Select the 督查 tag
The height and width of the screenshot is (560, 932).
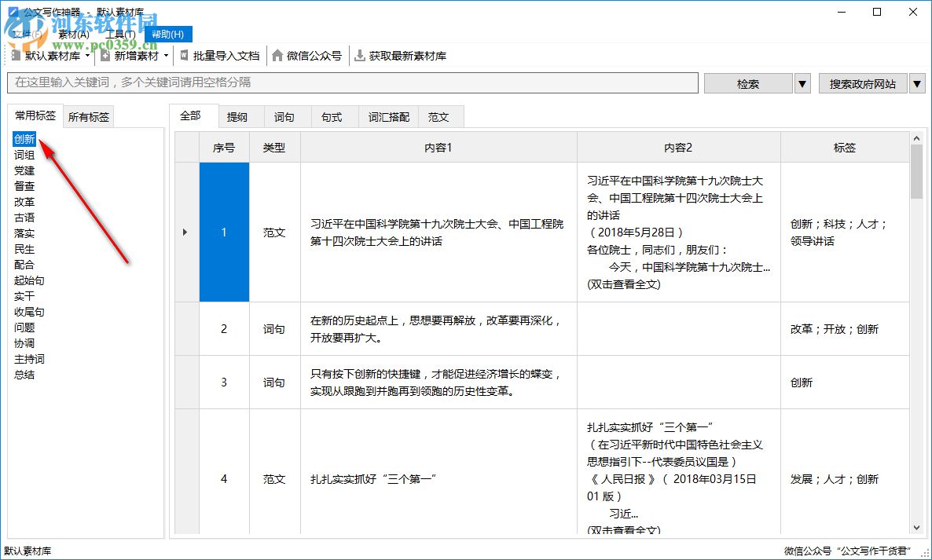tap(24, 186)
